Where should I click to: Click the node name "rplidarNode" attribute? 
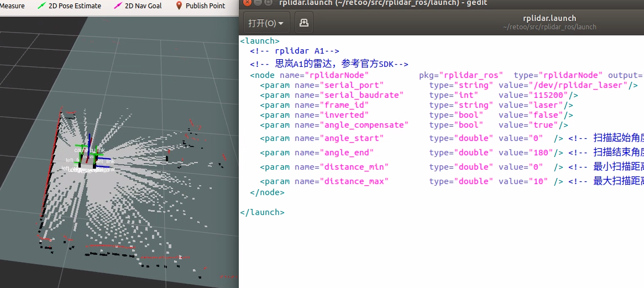337,75
